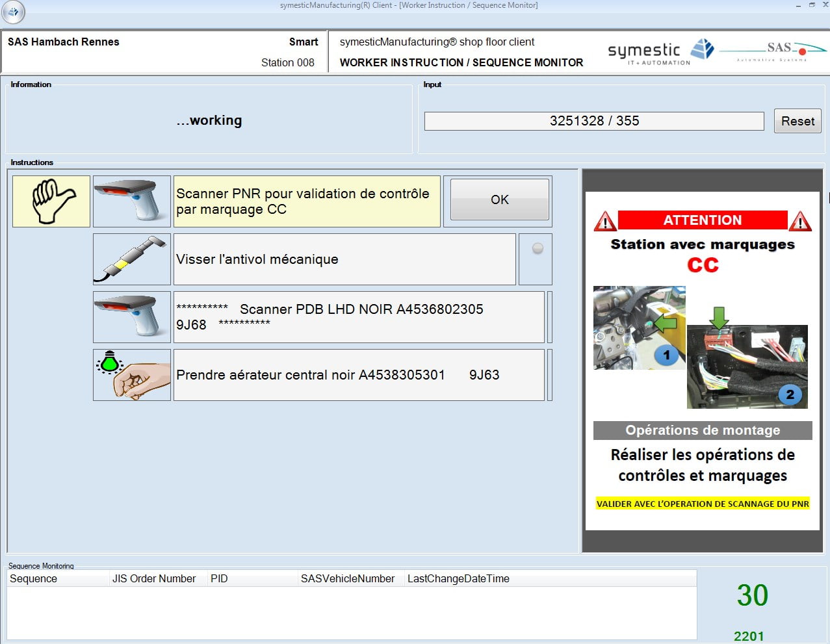Select the Prendre aérateur central noir instruction
The image size is (830, 644).
coord(358,375)
